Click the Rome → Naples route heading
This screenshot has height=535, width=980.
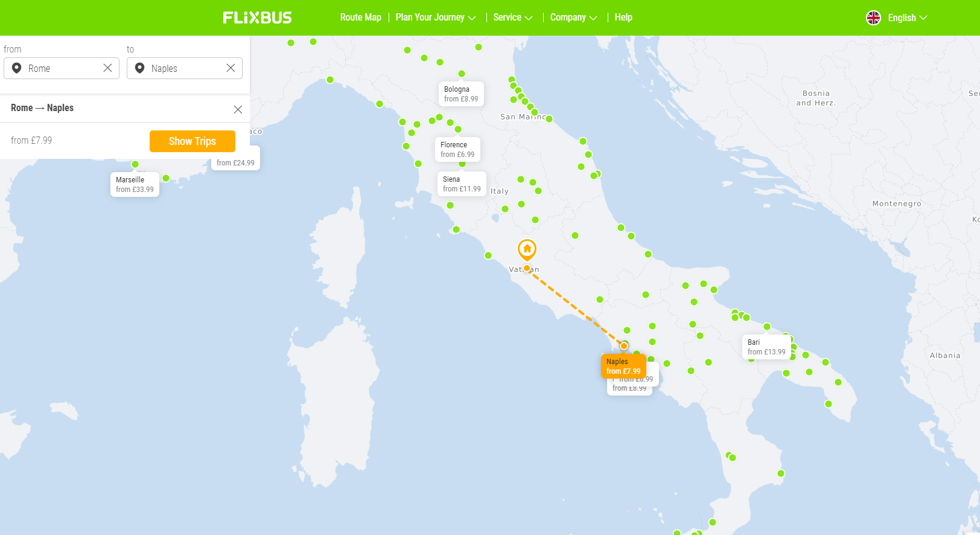[42, 108]
